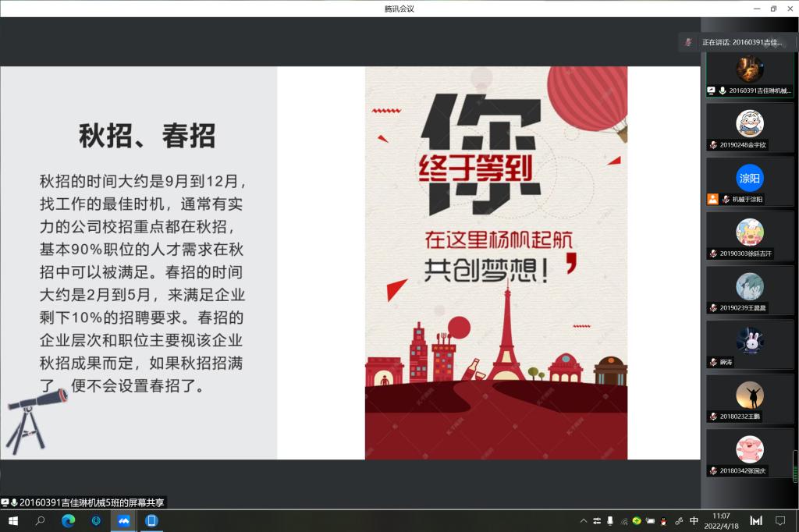Viewport: 799px width, 532px height.
Task: Open Microsoft Edge from the taskbar
Action: [x=68, y=520]
